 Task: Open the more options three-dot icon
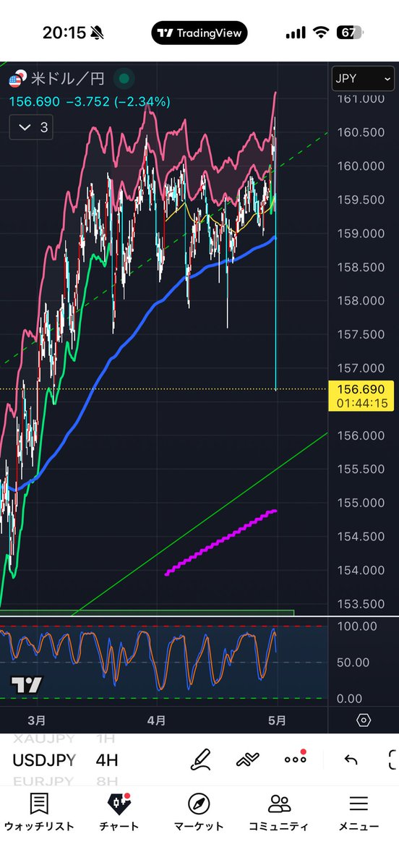(x=295, y=759)
